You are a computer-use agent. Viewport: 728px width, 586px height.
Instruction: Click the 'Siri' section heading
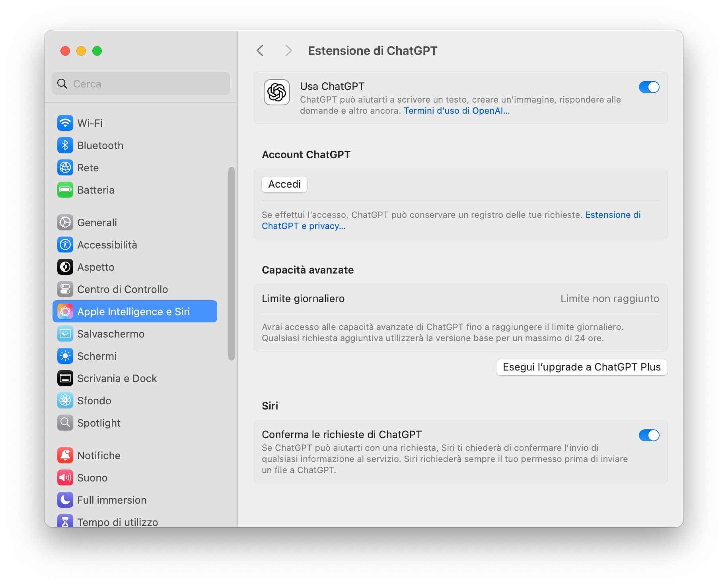click(270, 406)
